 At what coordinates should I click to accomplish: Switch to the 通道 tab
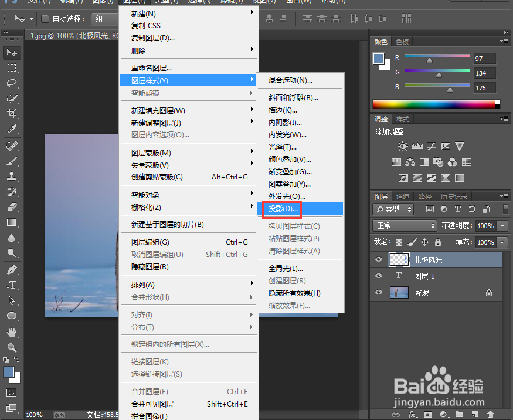402,196
